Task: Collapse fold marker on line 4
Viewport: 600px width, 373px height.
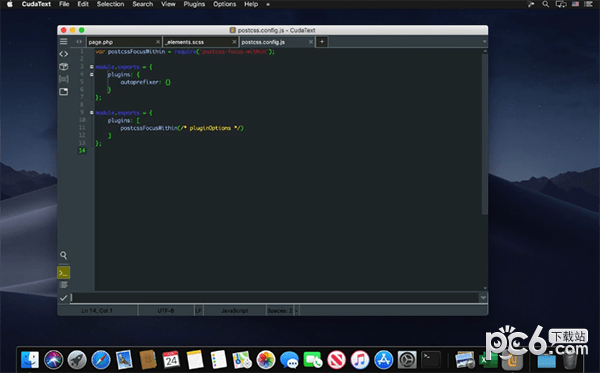Action: [x=91, y=74]
